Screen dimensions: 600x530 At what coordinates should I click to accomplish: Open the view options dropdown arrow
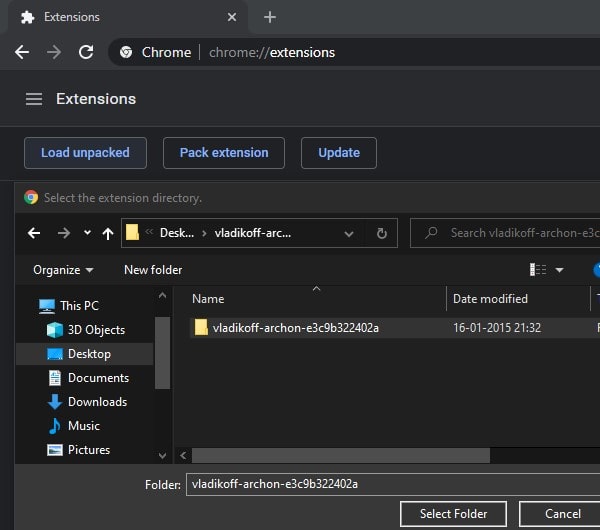[559, 270]
